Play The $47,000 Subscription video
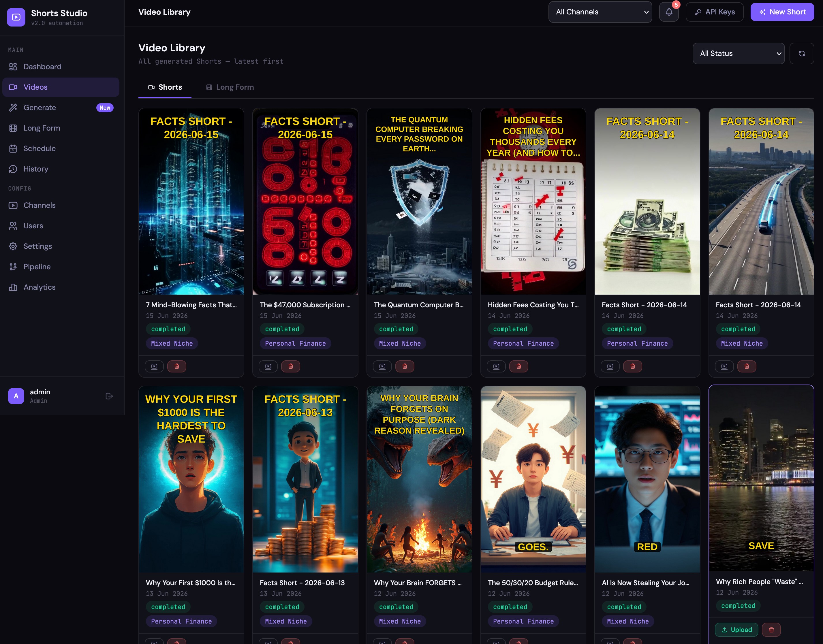 tap(268, 366)
